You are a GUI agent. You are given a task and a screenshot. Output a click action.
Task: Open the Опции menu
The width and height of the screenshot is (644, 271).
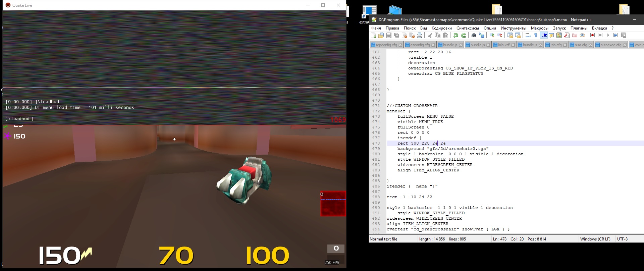click(490, 28)
